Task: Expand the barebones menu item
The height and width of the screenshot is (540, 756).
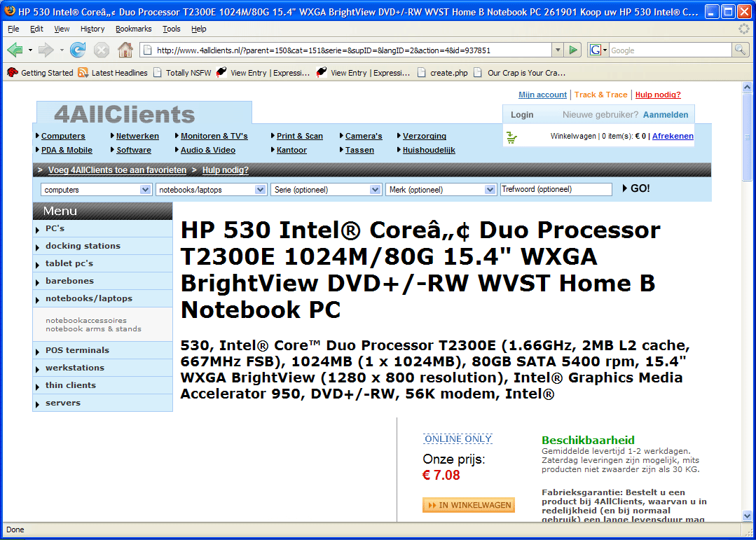Action: point(102,281)
